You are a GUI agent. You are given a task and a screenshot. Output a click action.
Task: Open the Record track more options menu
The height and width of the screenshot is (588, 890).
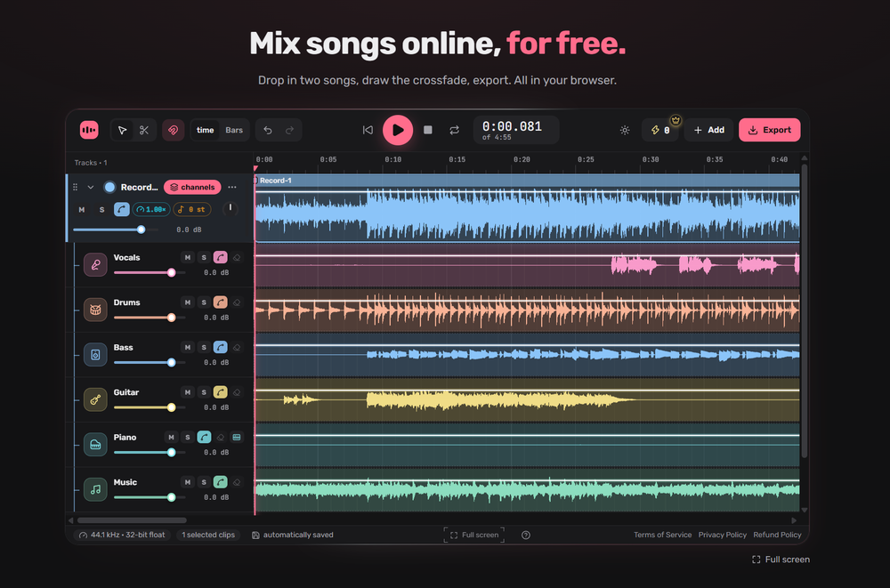[x=232, y=188]
